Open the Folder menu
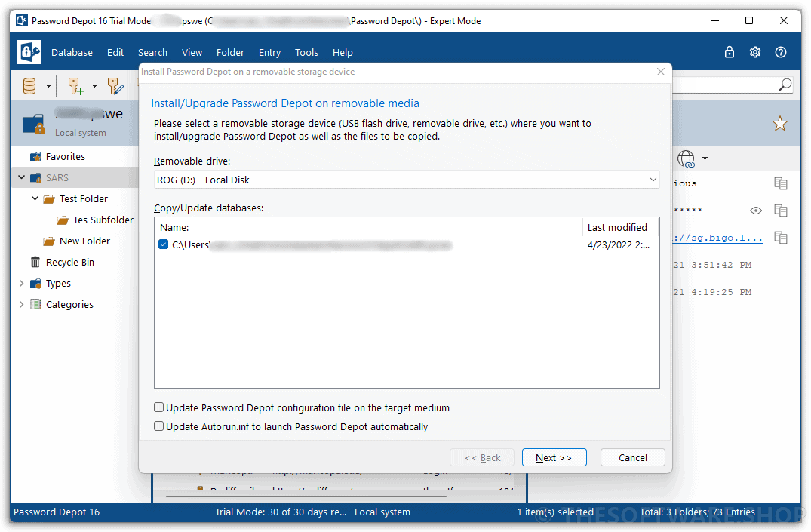Viewport: 811px width, 532px height. pyautogui.click(x=230, y=52)
